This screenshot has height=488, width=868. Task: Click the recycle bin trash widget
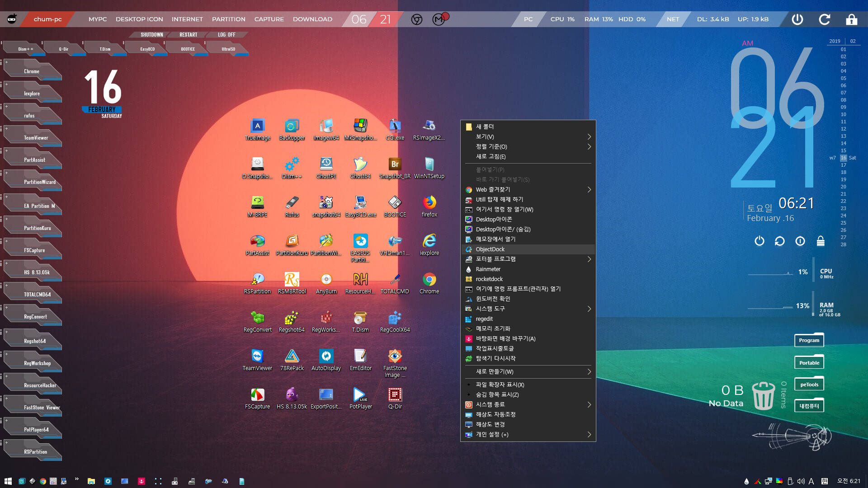[x=763, y=396]
